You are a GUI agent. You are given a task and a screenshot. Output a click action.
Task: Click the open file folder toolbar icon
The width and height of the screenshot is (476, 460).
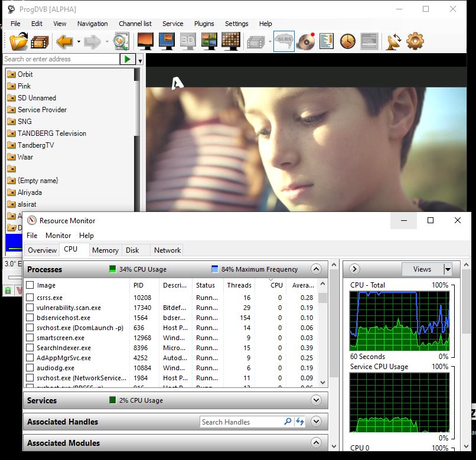coord(19,41)
